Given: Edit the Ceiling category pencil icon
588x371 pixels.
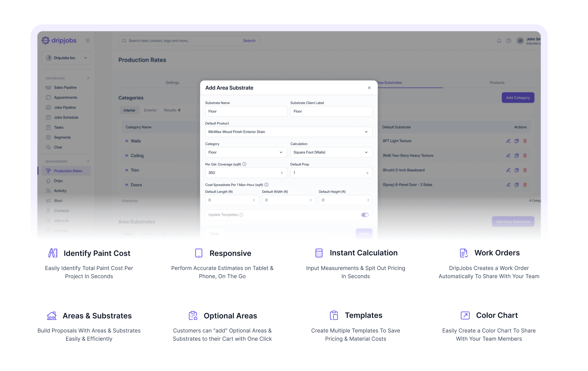Looking at the screenshot, I should click(x=508, y=155).
